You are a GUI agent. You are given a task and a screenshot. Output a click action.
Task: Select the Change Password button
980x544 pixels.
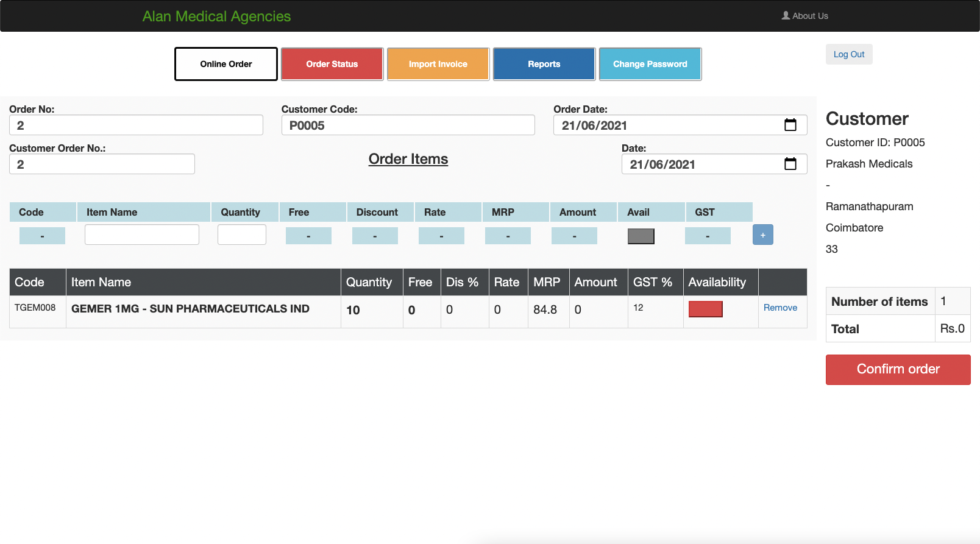(x=650, y=64)
